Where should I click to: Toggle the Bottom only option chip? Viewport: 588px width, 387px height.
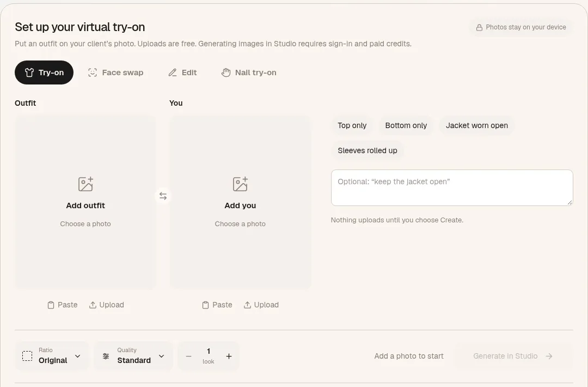[x=406, y=125]
